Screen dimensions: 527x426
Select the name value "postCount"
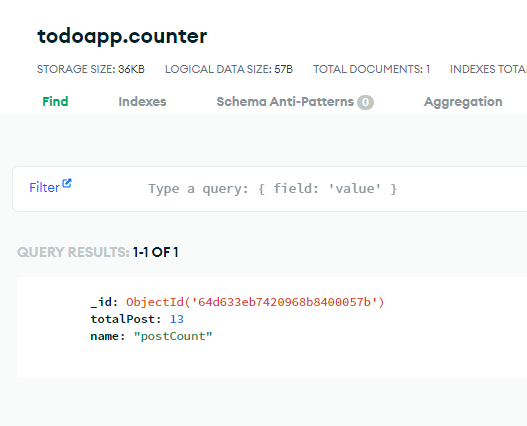click(173, 336)
